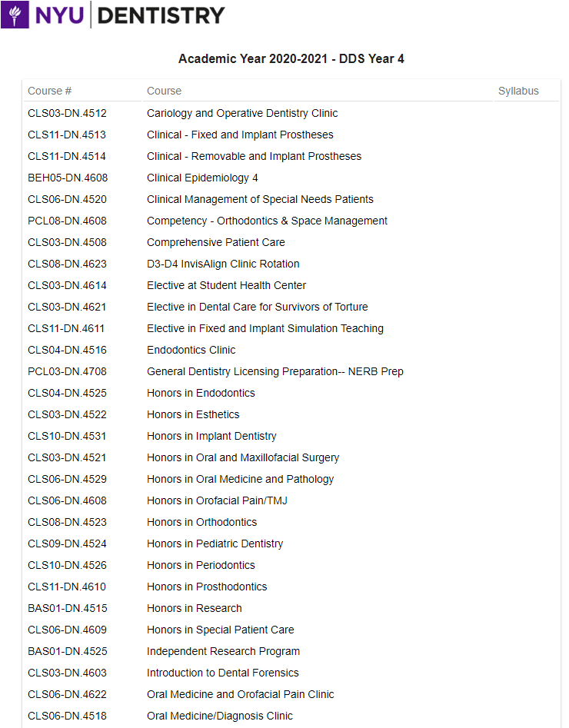Viewport: 569px width, 728px height.
Task: Click course number BAS01-DN.4515
Action: 68,608
